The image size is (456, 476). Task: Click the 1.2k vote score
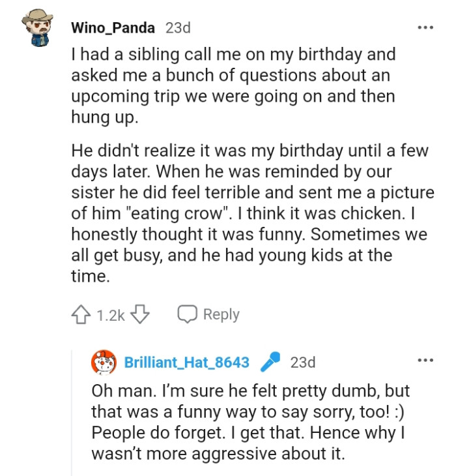point(110,315)
